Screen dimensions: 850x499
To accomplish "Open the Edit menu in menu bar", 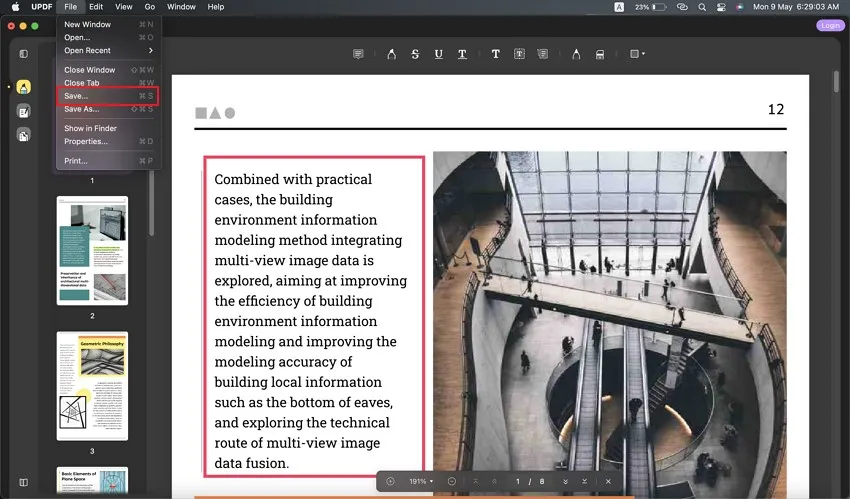I will click(x=96, y=7).
